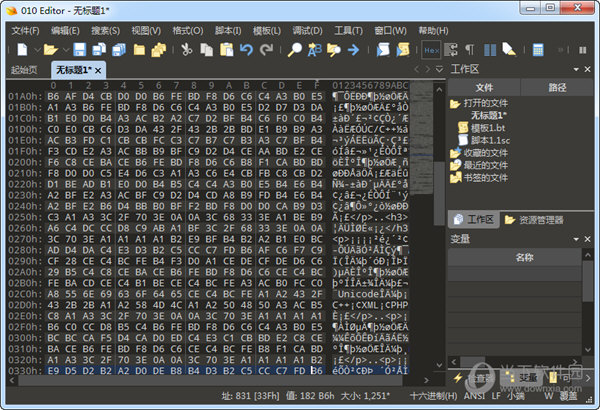This screenshot has height=410, width=600.
Task: Run template with the yellow scroll icon
Action: (403, 50)
